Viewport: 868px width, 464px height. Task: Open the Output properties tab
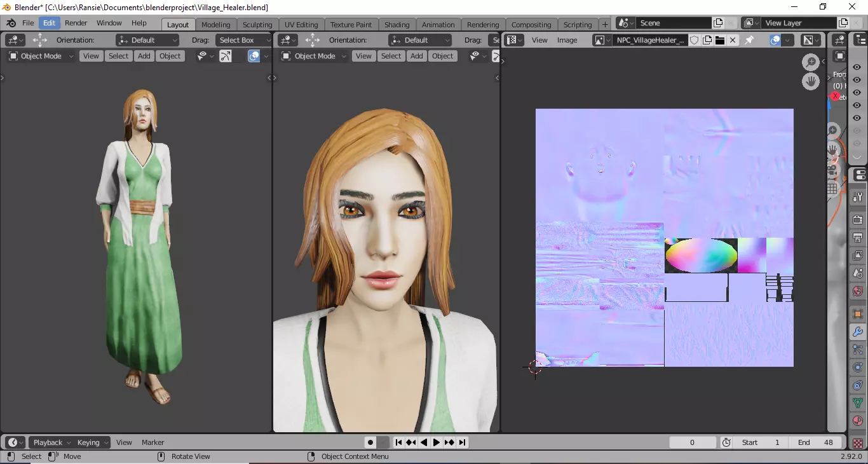pos(858,238)
